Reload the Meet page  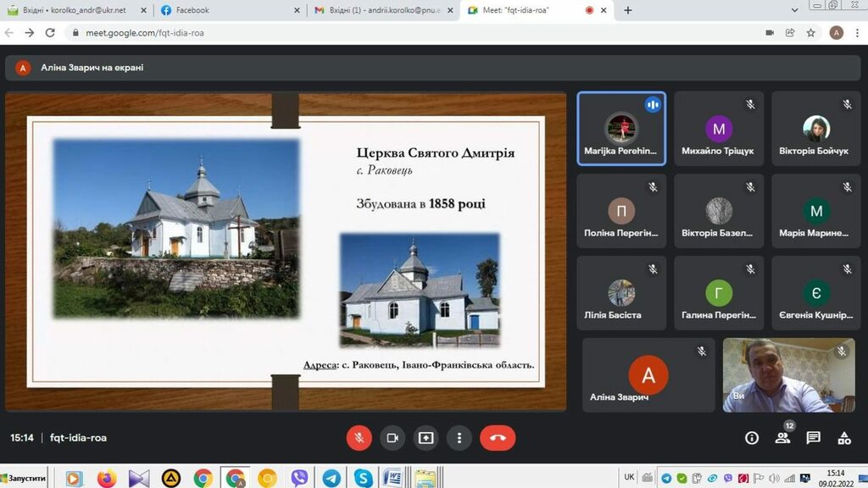(50, 33)
